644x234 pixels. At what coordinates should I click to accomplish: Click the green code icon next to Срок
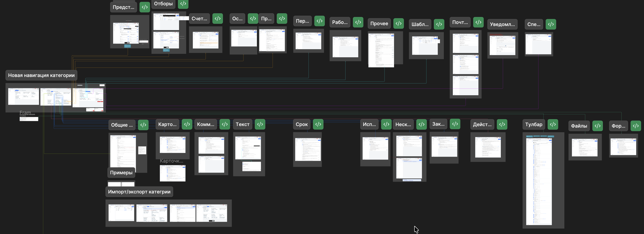point(318,124)
